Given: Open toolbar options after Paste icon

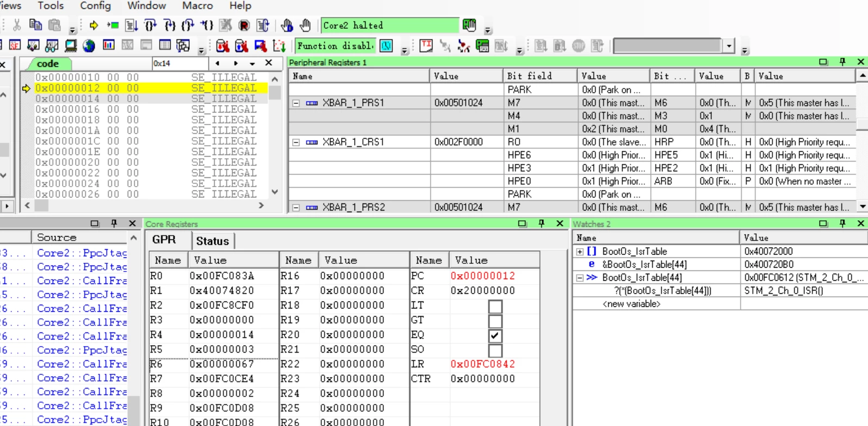Looking at the screenshot, I should click(72, 29).
